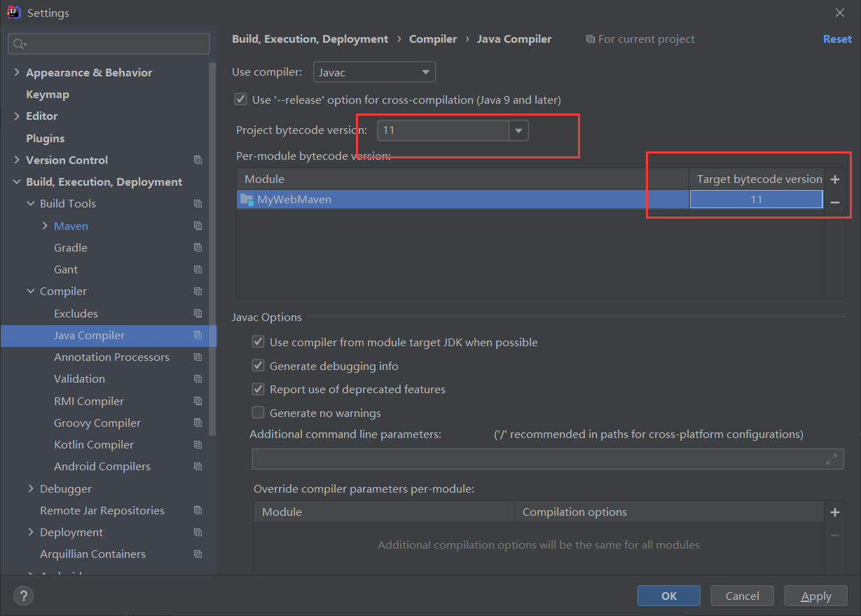The image size is (861, 616).
Task: Expand the Maven node
Action: click(x=45, y=226)
